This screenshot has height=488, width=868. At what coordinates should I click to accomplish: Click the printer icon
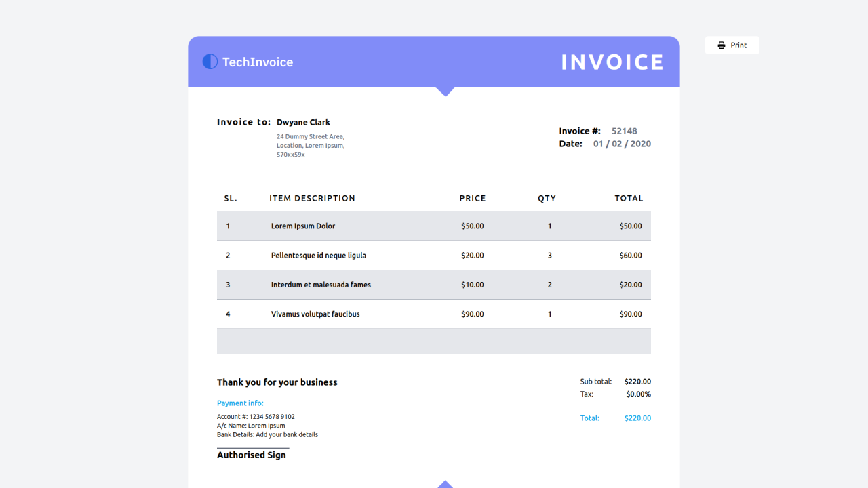click(x=722, y=45)
